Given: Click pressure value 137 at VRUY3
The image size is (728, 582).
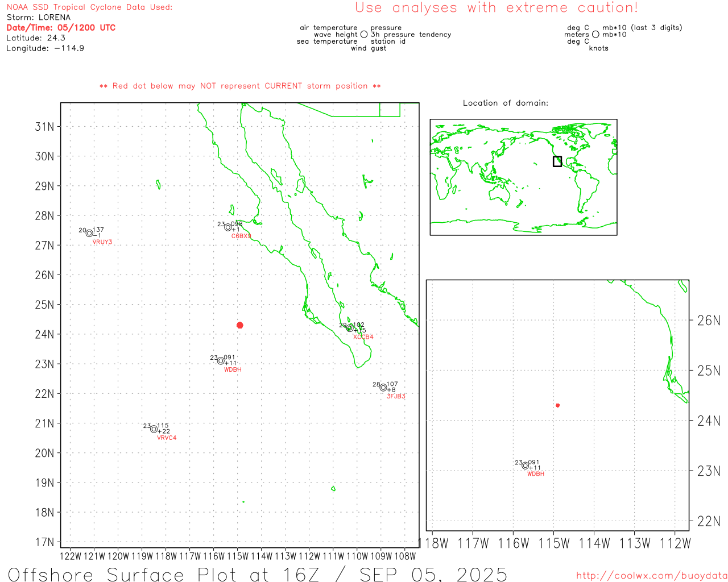Looking at the screenshot, I should tap(98, 230).
